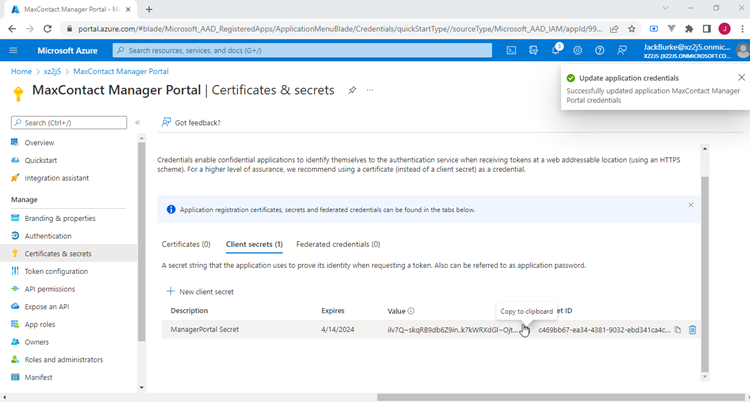Open the notifications bell

click(x=555, y=50)
